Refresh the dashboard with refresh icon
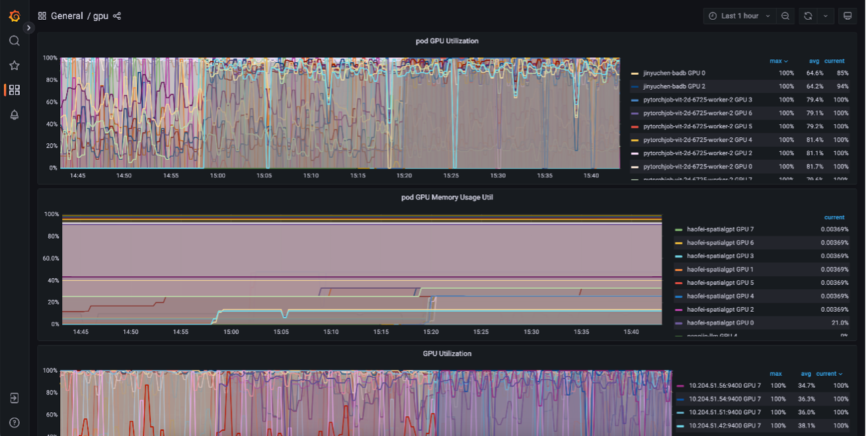 (x=808, y=16)
